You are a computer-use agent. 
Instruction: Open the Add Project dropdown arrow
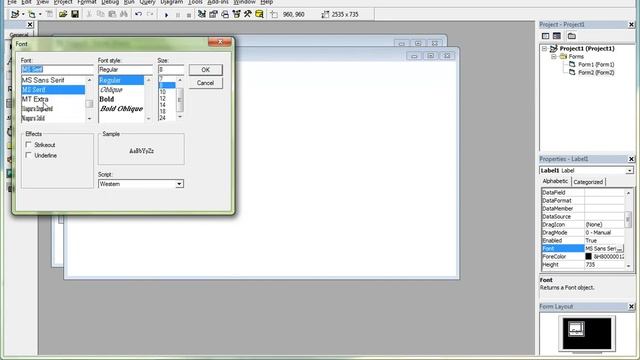23,14
